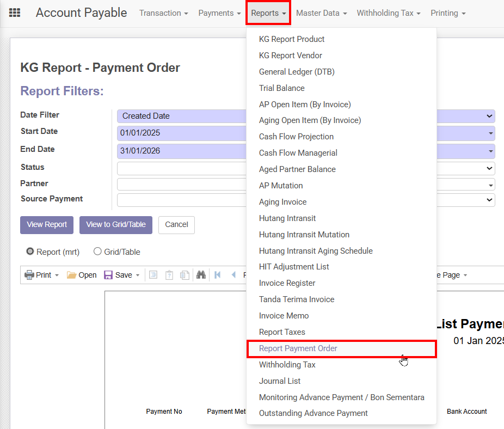Open the apps grid launcher icon

coord(15,13)
